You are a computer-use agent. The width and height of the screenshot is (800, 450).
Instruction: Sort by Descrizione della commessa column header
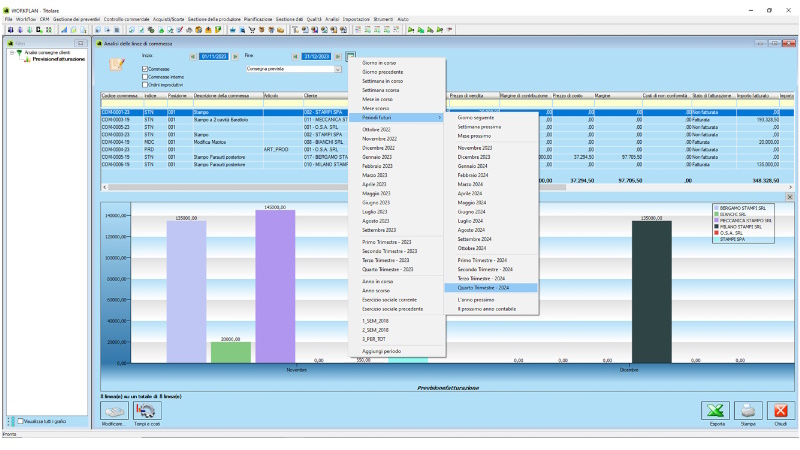227,96
